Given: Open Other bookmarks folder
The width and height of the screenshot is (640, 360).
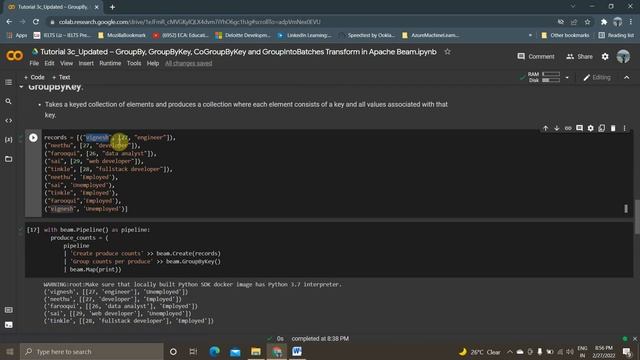Looking at the screenshot, I should pyautogui.click(x=565, y=35).
